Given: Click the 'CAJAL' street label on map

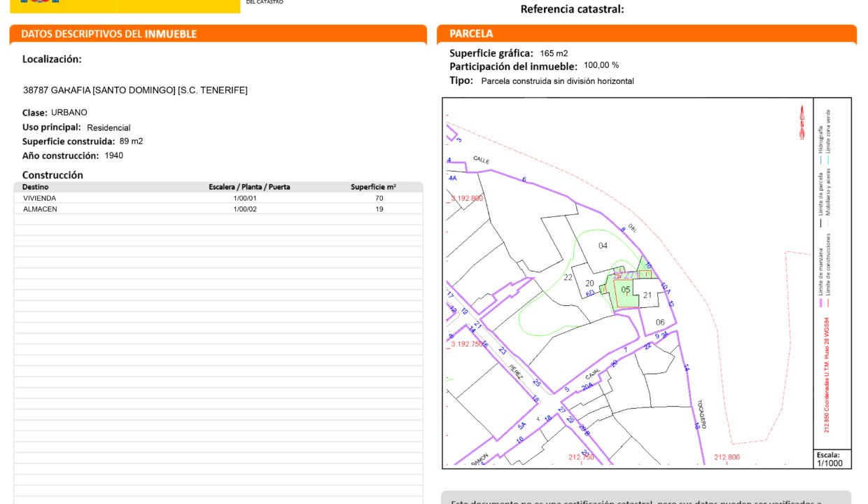Looking at the screenshot, I should point(592,375).
